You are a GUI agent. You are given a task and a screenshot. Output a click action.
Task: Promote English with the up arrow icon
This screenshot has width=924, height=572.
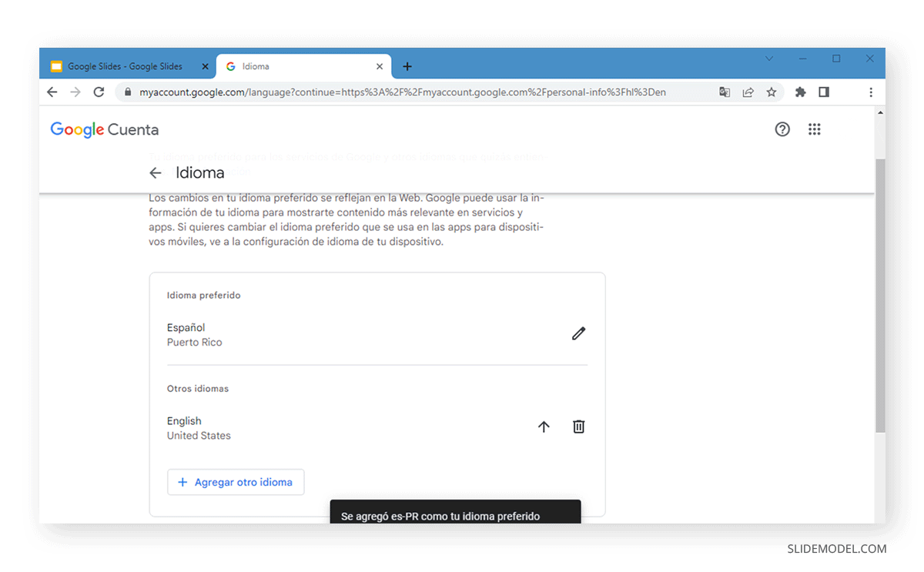[544, 426]
